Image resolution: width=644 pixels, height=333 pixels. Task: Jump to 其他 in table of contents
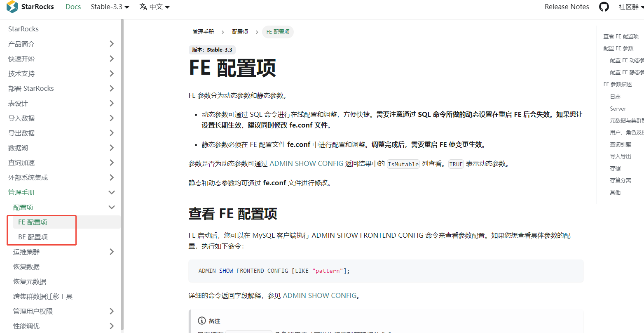point(615,192)
